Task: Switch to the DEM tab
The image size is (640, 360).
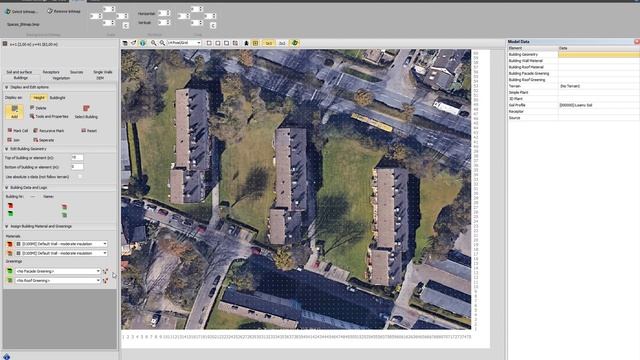Action: coord(100,78)
